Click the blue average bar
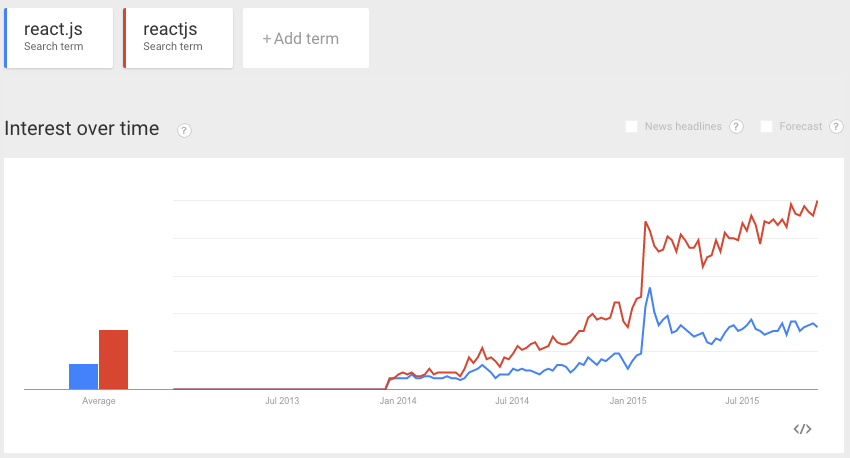 [83, 376]
